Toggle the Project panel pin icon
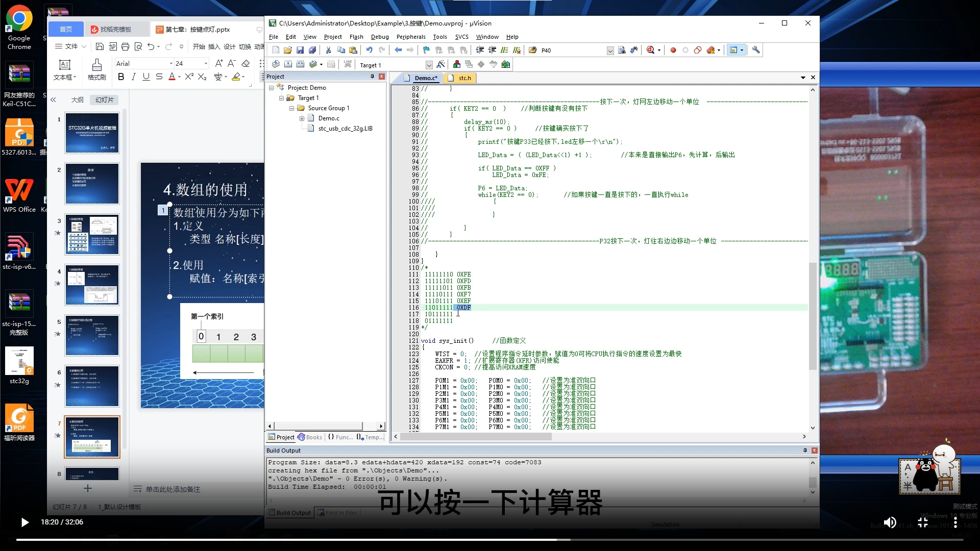 pyautogui.click(x=372, y=77)
